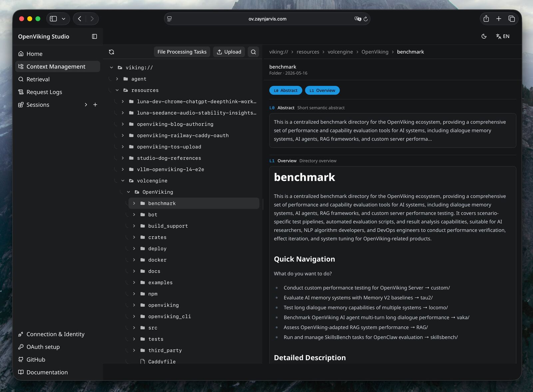The width and height of the screenshot is (533, 392).
Task: Reload the page in Safari
Action: point(365,19)
